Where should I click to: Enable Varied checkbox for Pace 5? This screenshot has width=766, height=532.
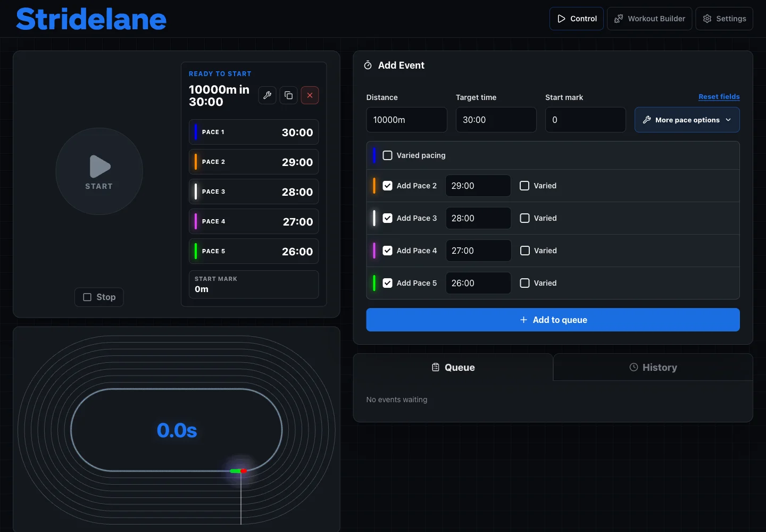524,283
